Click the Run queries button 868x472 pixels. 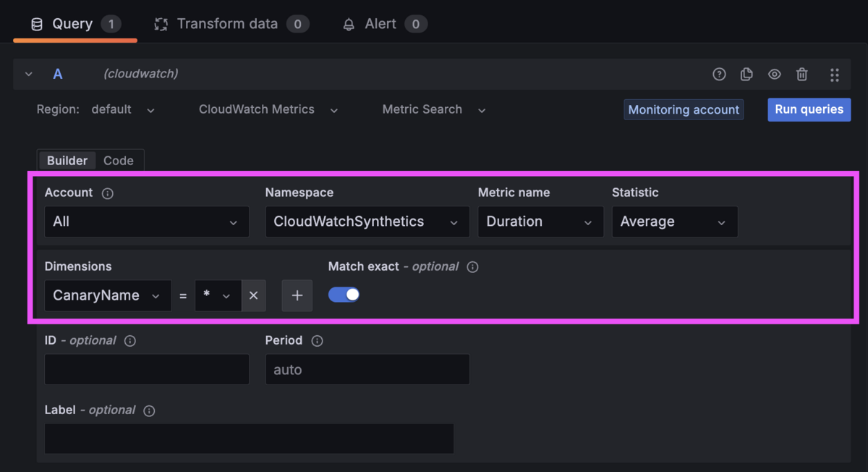(809, 109)
